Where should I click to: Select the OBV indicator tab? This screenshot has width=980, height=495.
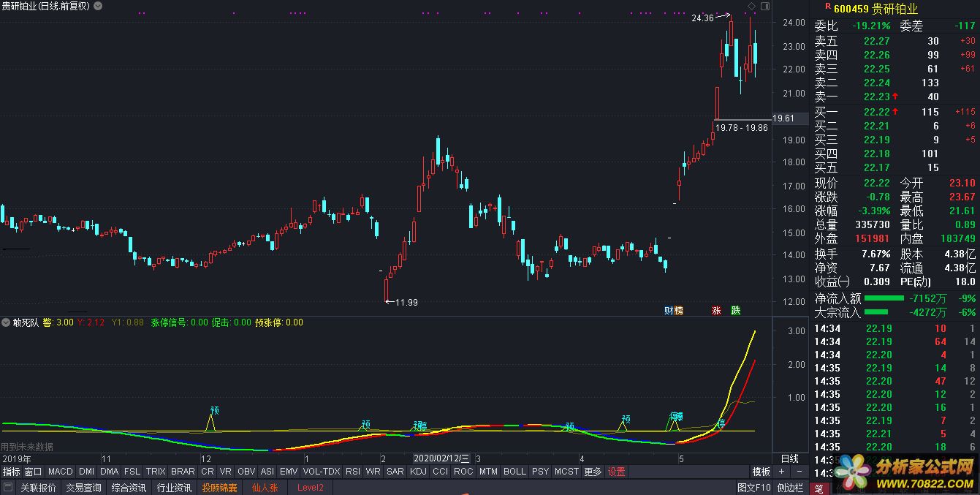click(x=246, y=472)
